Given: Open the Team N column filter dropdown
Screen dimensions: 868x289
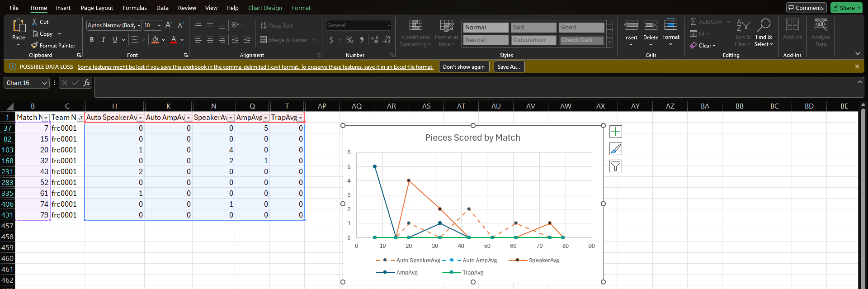Looking at the screenshot, I should (80, 118).
